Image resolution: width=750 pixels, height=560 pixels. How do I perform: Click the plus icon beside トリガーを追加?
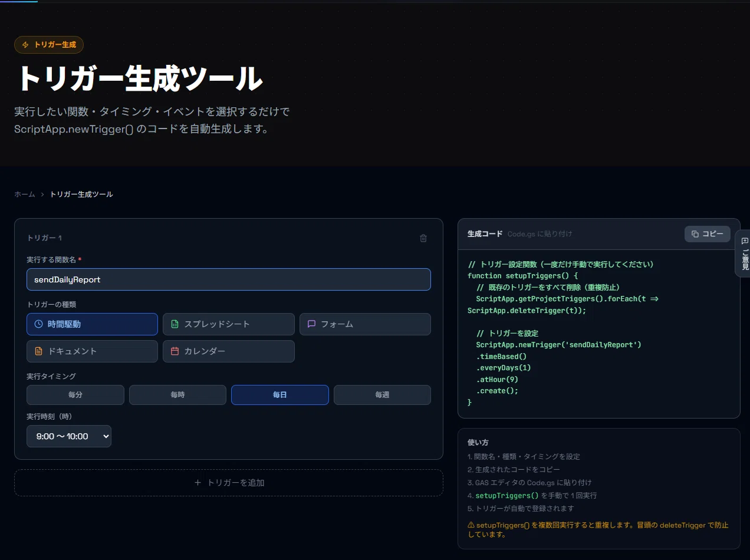click(198, 483)
